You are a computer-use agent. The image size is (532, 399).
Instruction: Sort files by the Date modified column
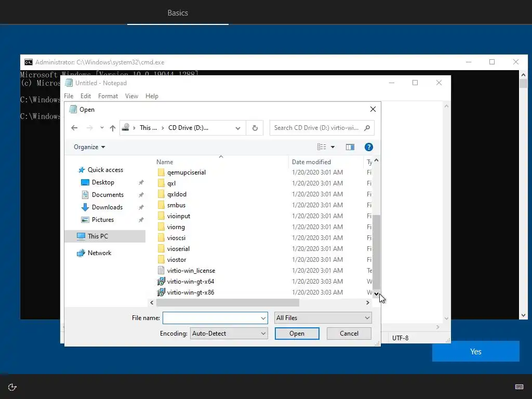coord(311,162)
